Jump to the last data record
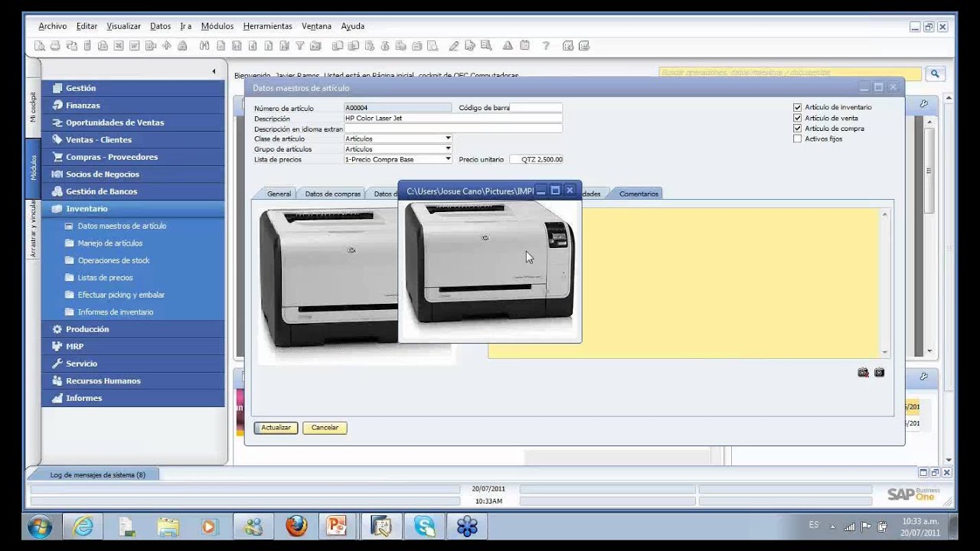 [x=284, y=46]
